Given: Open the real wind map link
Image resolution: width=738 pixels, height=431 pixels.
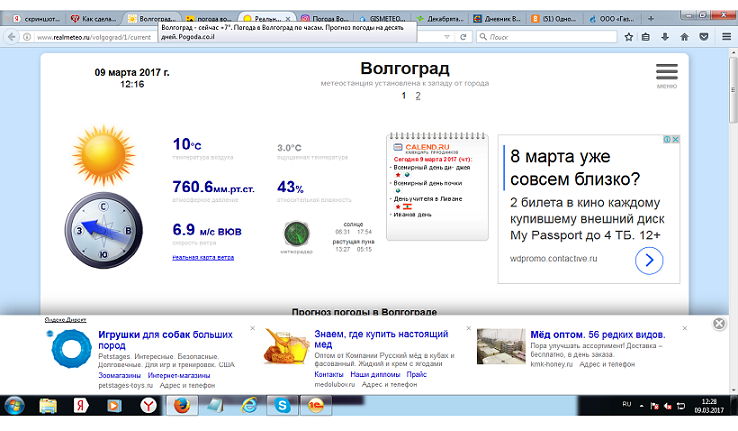Looking at the screenshot, I should 203,257.
